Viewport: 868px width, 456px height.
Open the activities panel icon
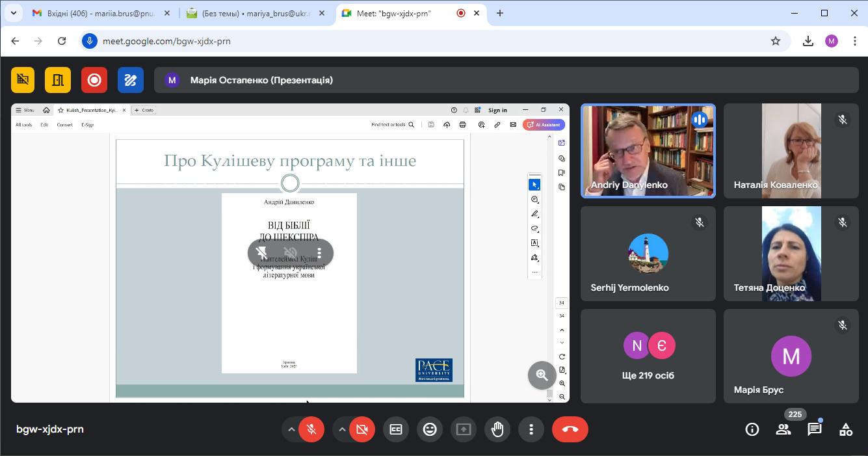pos(846,429)
